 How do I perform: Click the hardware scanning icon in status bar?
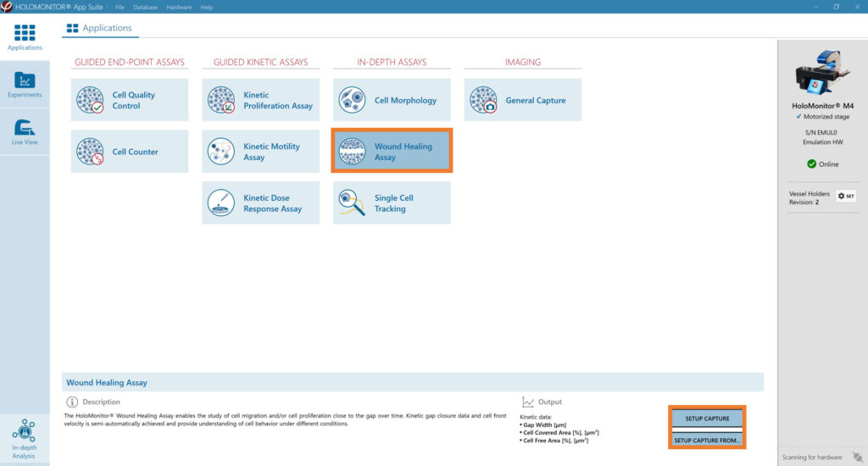[x=858, y=458]
